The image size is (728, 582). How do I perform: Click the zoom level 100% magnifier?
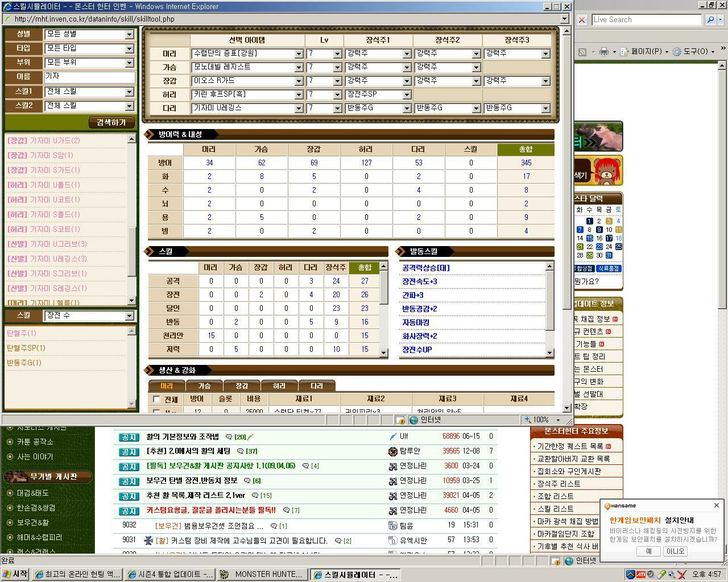(528, 420)
